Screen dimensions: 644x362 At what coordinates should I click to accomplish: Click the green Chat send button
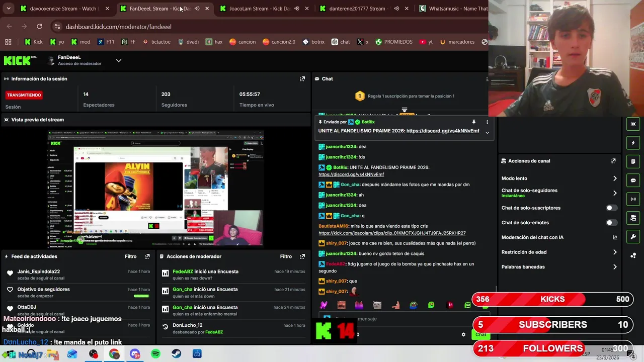(x=480, y=335)
